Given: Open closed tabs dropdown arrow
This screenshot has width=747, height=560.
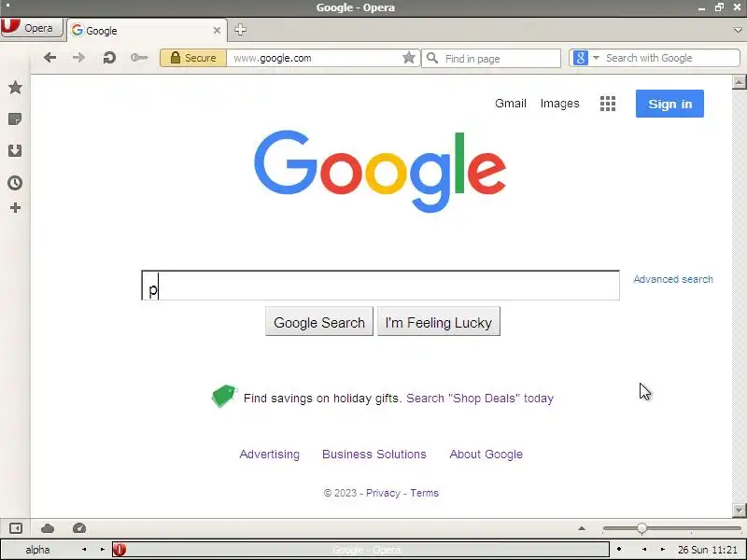Looking at the screenshot, I should pyautogui.click(x=739, y=30).
